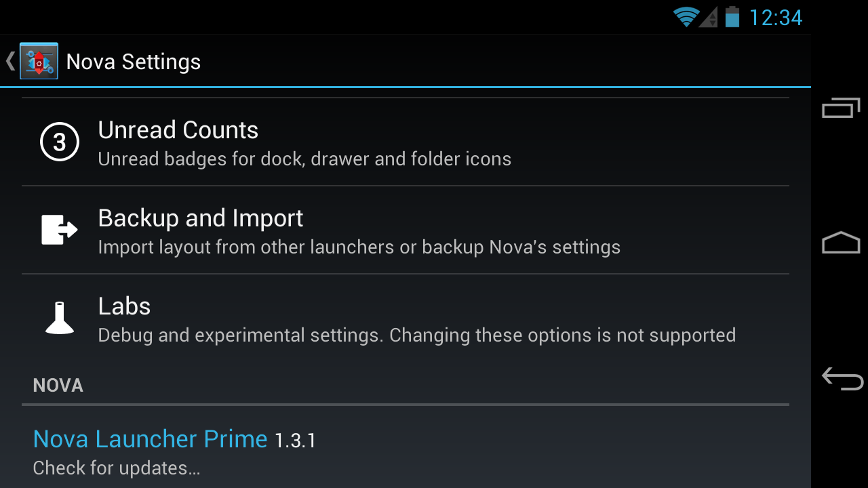The image size is (868, 488).
Task: Tap the 12:34 clock in status bar
Action: pos(776,18)
